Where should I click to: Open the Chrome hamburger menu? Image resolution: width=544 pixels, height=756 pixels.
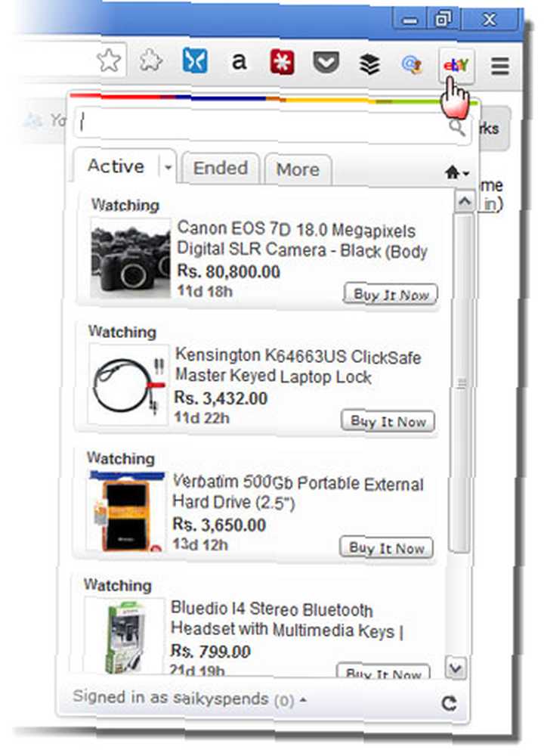pyautogui.click(x=500, y=65)
